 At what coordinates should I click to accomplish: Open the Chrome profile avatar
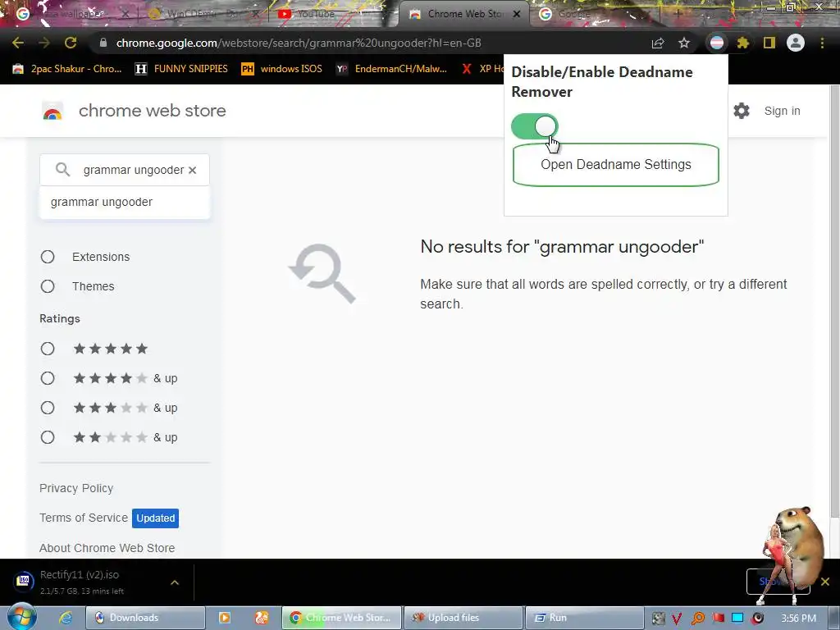click(x=796, y=43)
